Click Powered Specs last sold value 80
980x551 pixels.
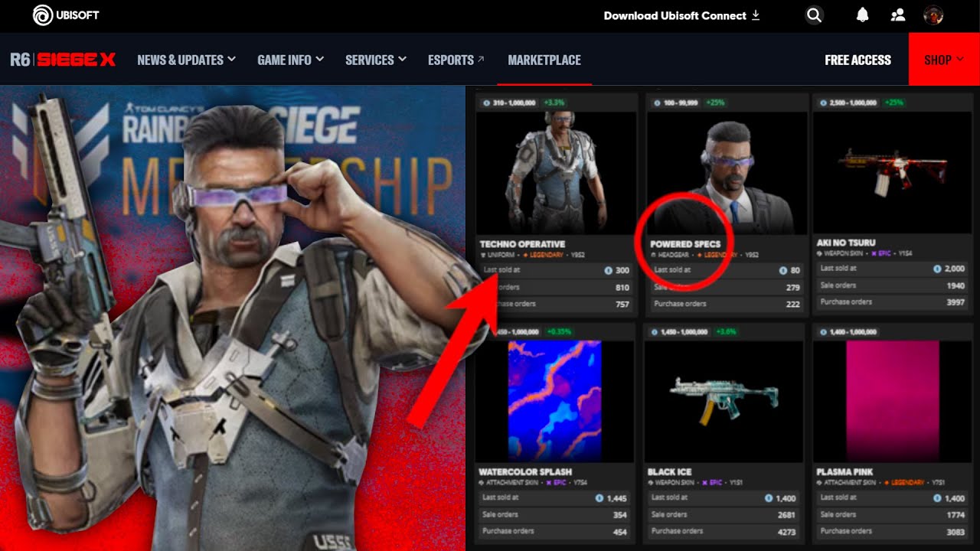click(x=795, y=270)
